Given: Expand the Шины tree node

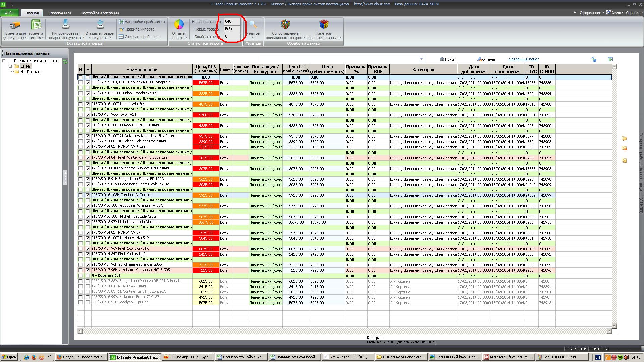Looking at the screenshot, I should pos(10,66).
